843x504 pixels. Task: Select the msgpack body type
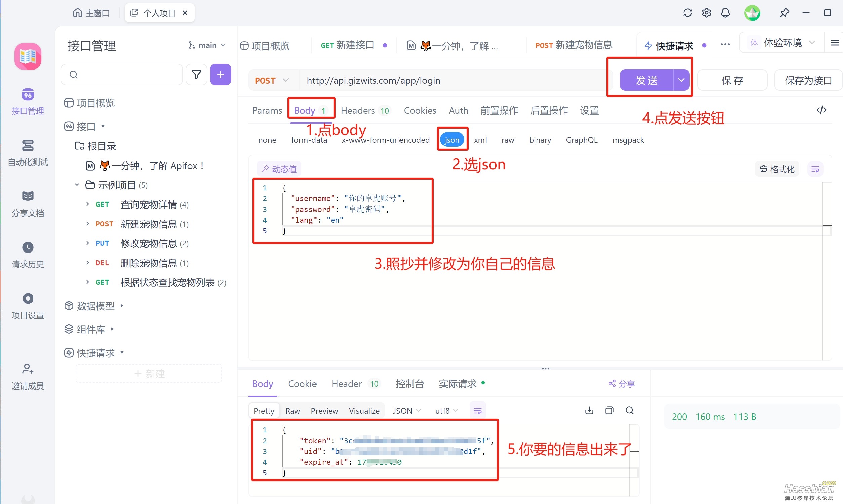628,140
